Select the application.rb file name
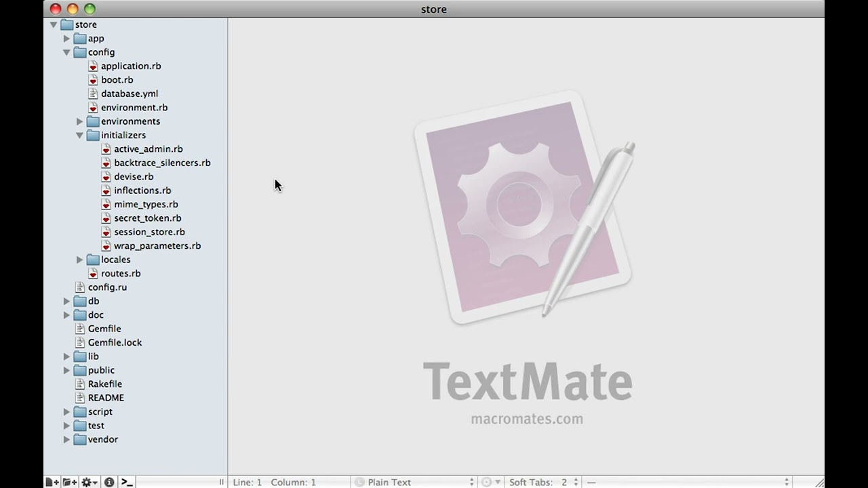The image size is (868, 488). point(131,66)
